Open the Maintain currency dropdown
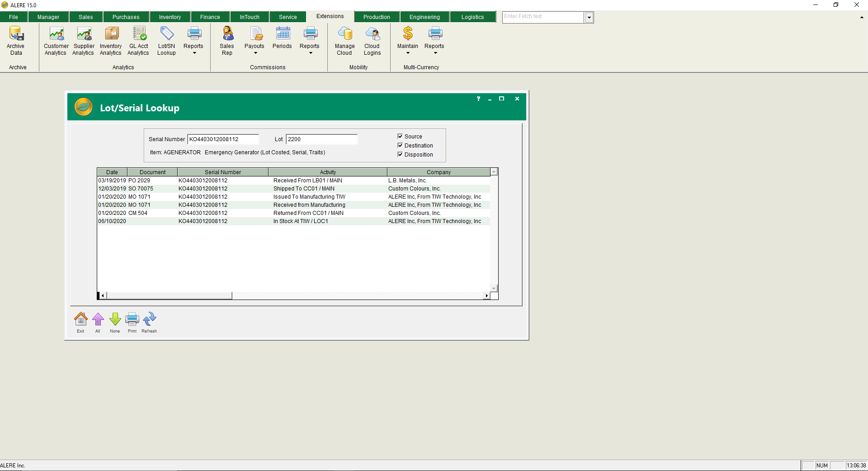The width and height of the screenshot is (868, 471). point(407,52)
